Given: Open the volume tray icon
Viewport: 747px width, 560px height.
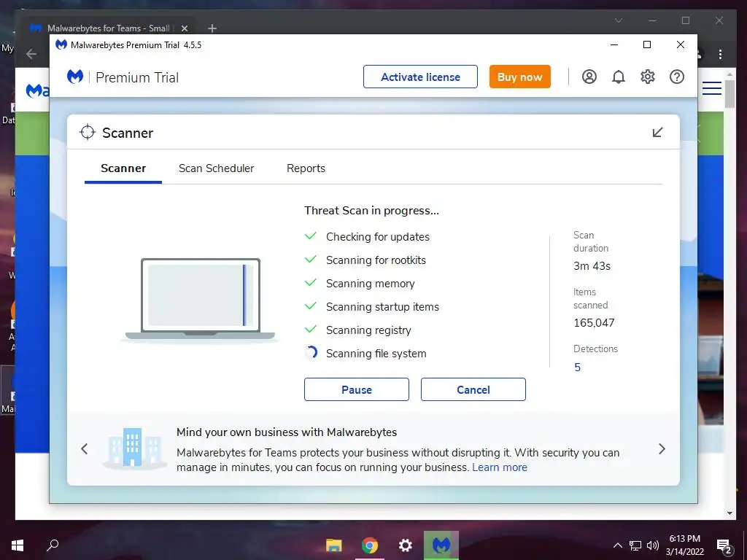Looking at the screenshot, I should [x=653, y=545].
